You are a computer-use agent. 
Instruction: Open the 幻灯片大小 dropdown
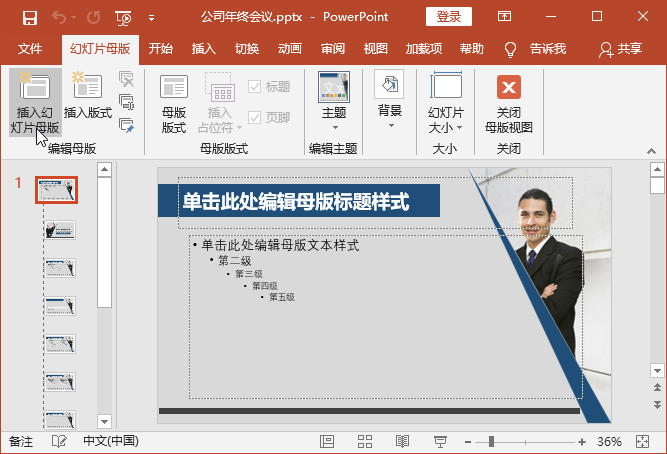(445, 103)
